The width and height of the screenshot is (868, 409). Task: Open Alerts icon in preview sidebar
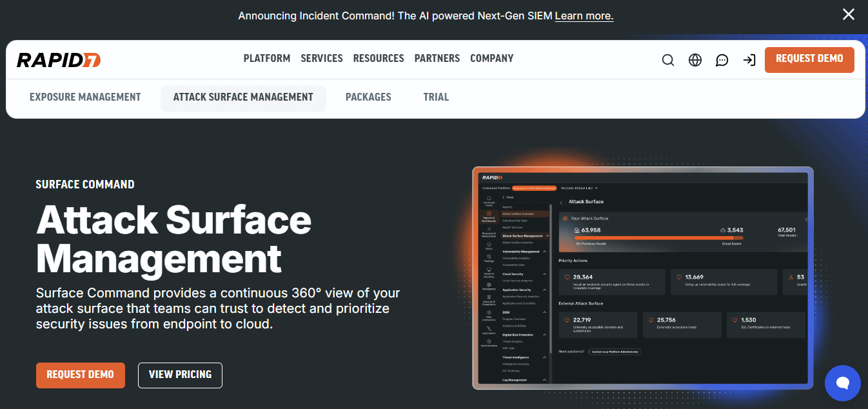(x=489, y=244)
